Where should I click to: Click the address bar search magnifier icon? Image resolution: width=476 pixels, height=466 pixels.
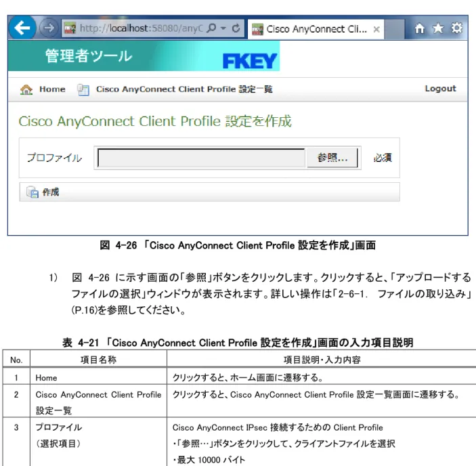pos(211,28)
